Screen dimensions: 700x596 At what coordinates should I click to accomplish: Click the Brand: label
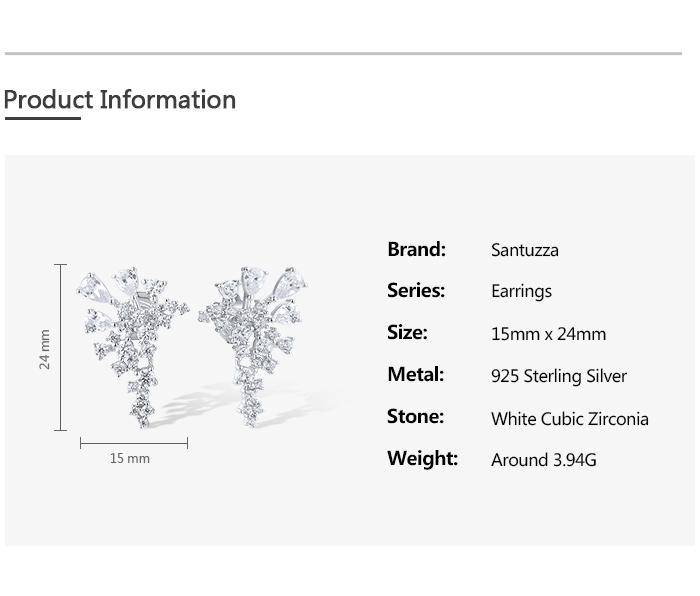416,249
